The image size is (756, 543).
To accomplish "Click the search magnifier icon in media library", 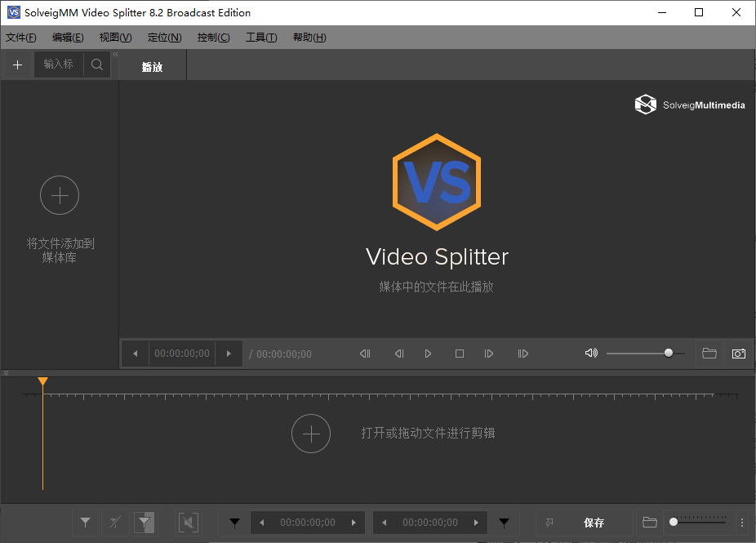I will point(97,65).
